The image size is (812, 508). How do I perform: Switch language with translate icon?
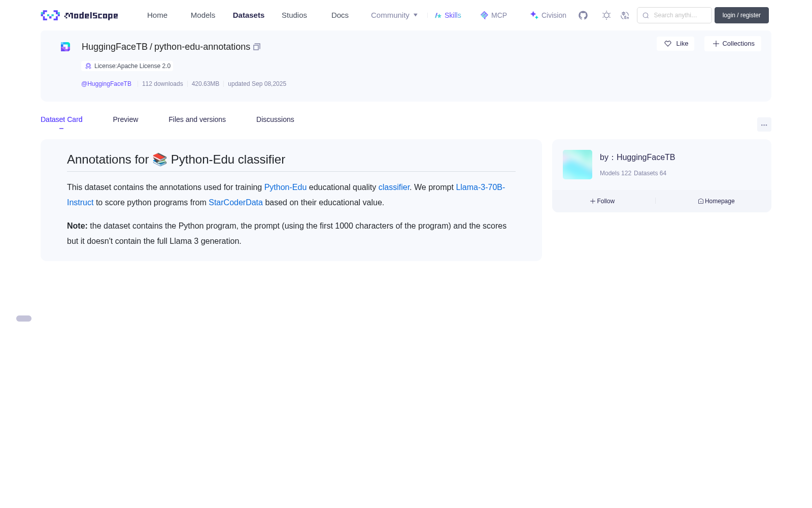(x=625, y=15)
